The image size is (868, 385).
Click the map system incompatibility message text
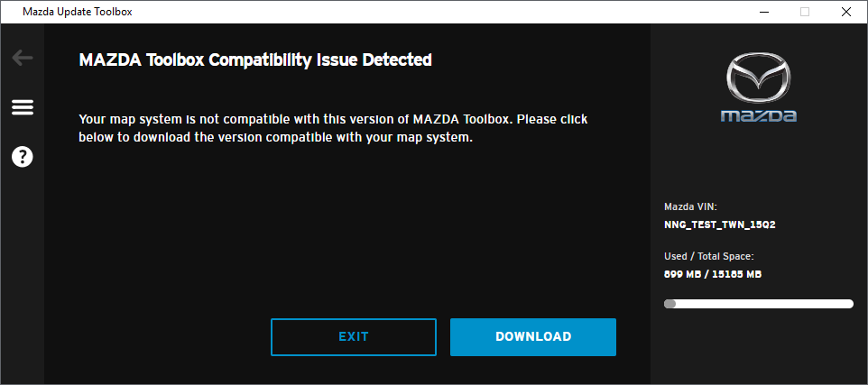(333, 128)
